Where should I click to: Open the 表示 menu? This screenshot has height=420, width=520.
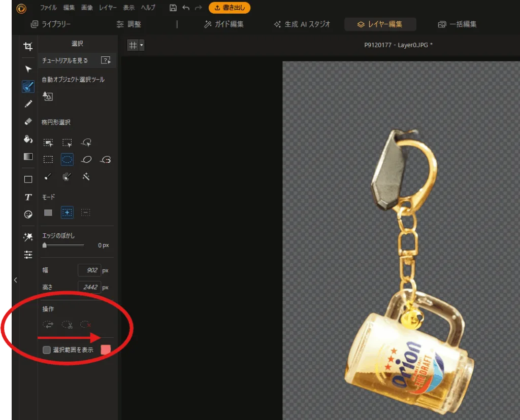(x=128, y=8)
